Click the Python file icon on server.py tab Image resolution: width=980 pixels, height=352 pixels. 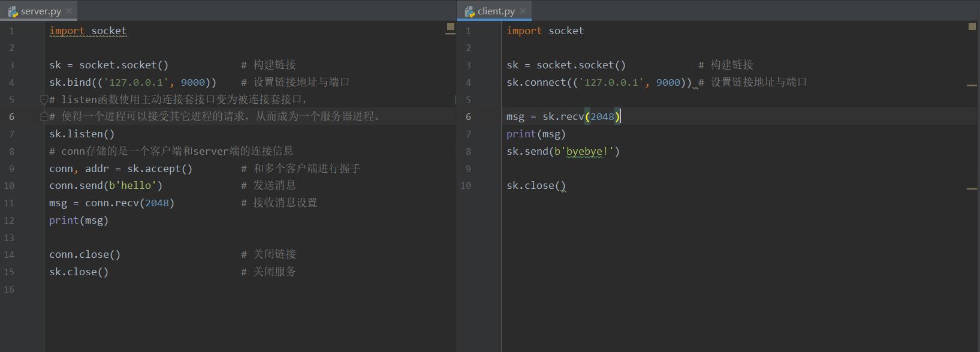pos(13,11)
